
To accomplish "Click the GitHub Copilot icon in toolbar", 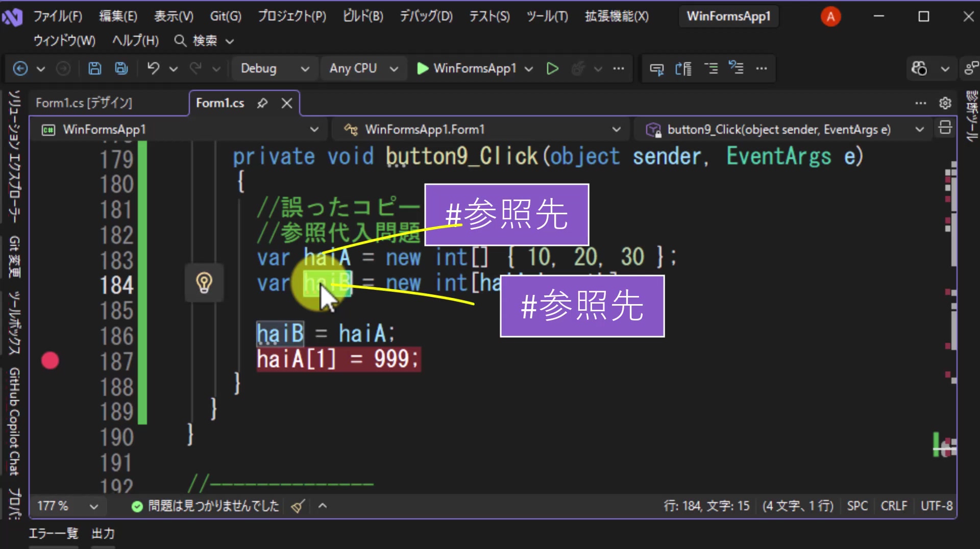I will 919,68.
